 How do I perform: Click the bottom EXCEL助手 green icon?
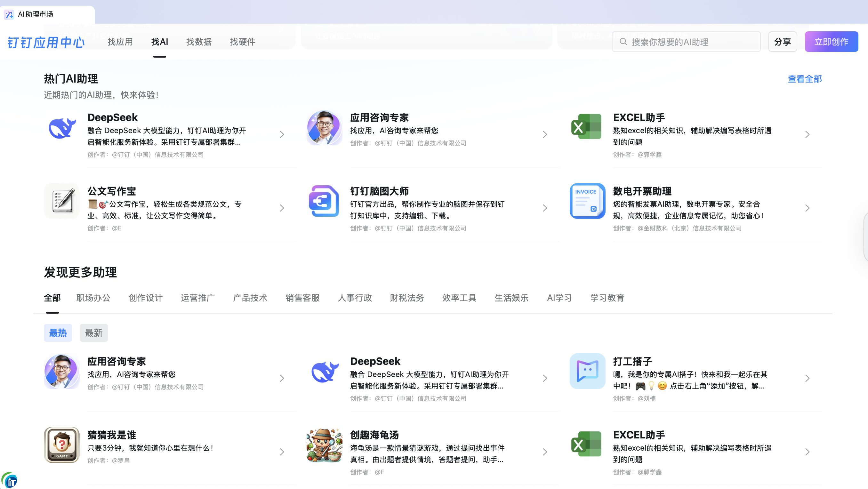click(586, 444)
